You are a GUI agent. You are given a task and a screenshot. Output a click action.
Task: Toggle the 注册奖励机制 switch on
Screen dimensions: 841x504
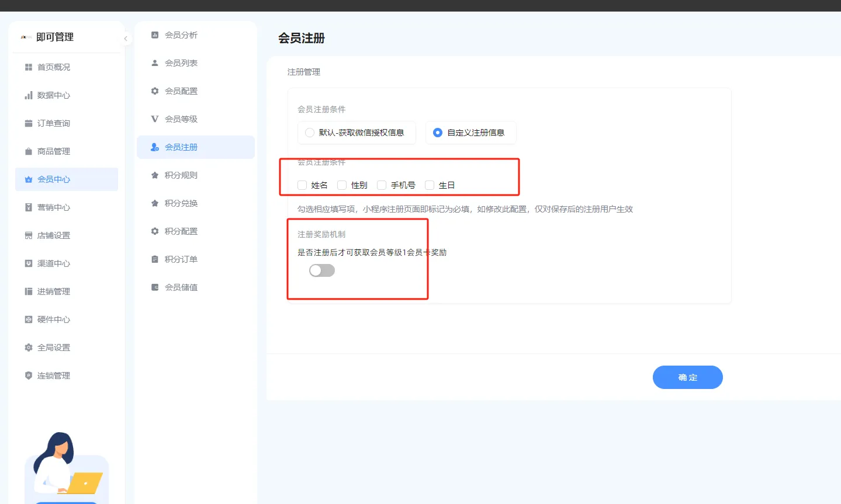[x=322, y=270]
